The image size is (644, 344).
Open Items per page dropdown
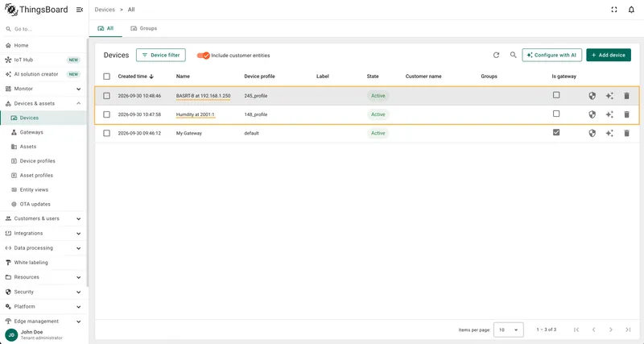(509, 329)
